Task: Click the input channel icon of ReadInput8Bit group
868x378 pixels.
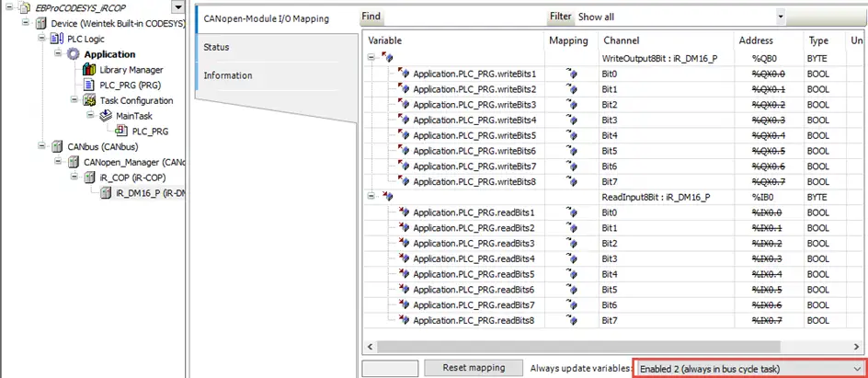Action: [387, 197]
